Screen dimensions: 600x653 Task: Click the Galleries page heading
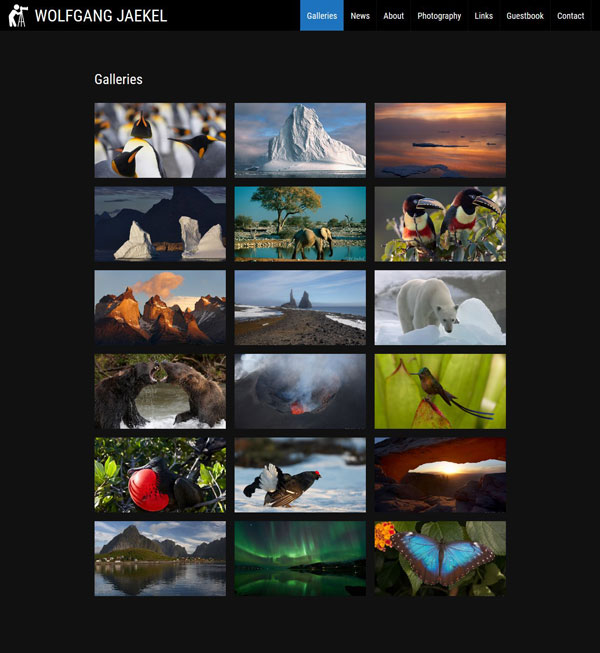(118, 79)
